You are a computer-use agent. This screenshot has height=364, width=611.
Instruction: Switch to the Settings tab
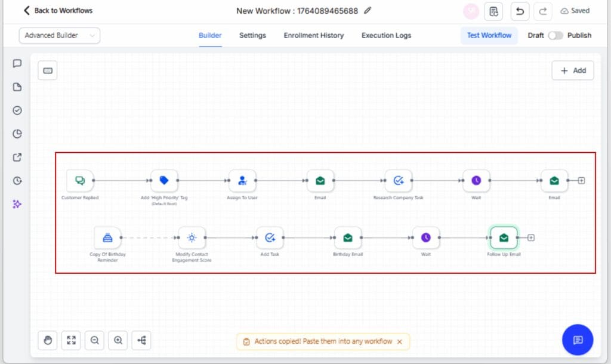pyautogui.click(x=252, y=36)
